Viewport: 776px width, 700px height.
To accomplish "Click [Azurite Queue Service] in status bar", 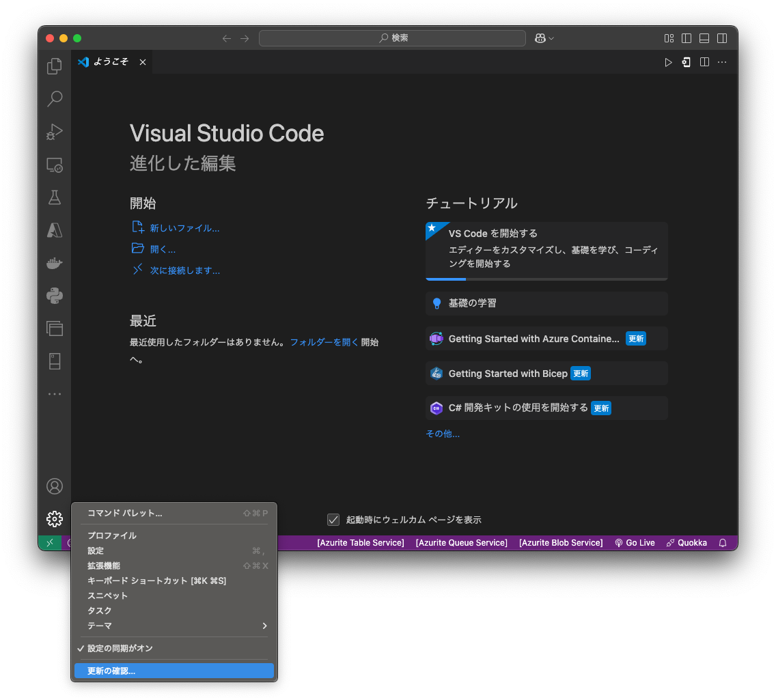I will 462,543.
